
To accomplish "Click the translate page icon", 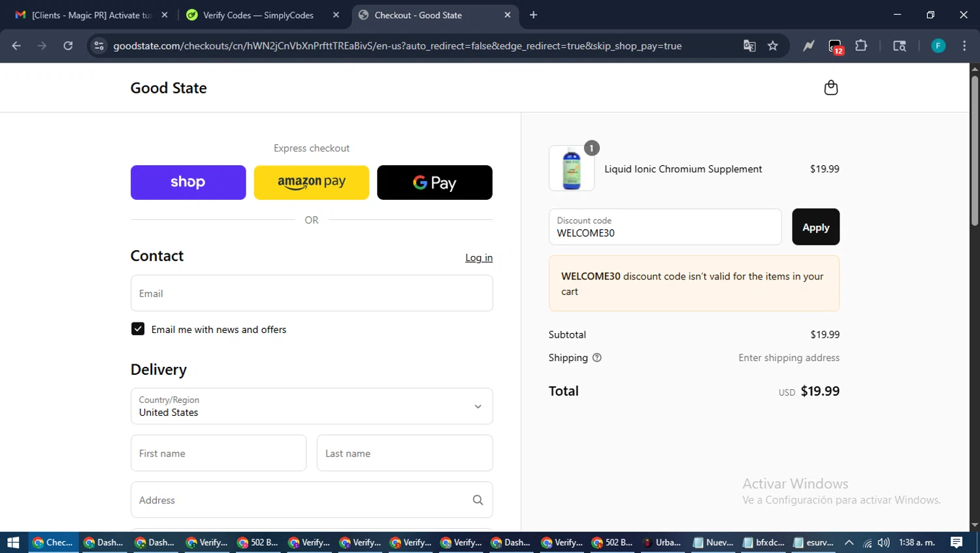I will click(x=749, y=46).
